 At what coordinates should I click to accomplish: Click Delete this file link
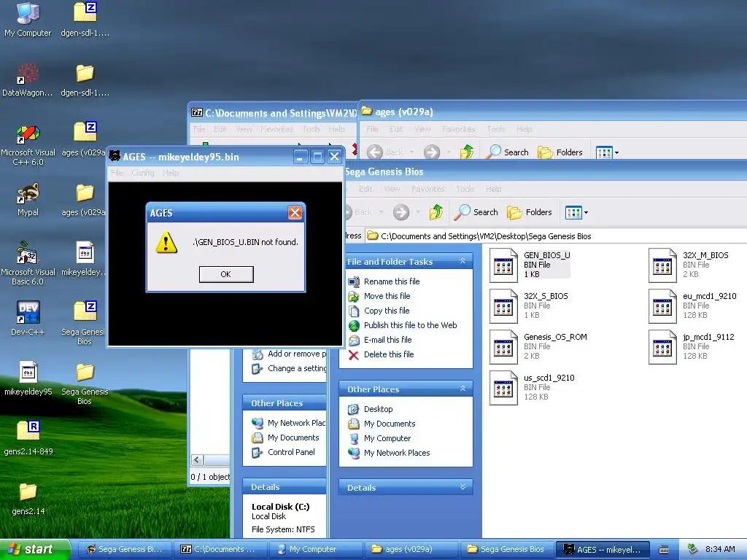point(389,354)
